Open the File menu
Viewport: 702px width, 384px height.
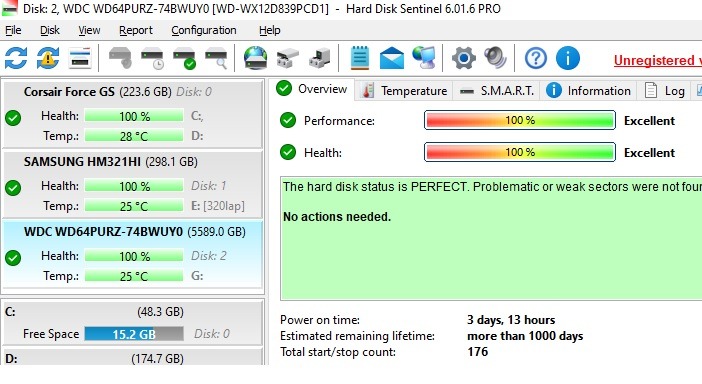tap(13, 30)
